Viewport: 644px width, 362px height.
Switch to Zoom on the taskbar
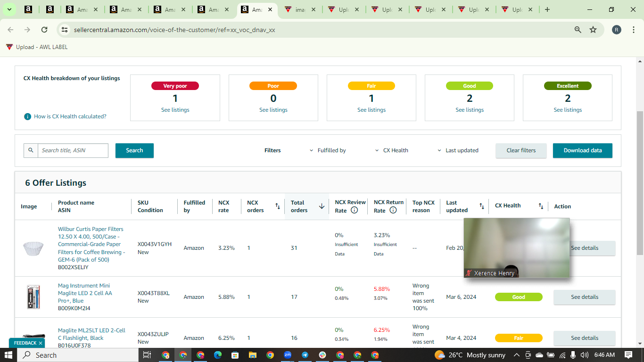pos(288,355)
